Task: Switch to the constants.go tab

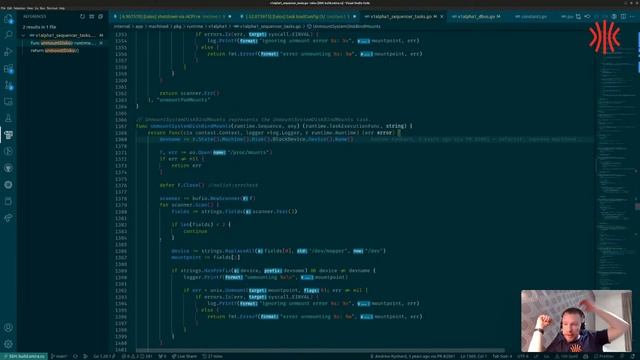Action: [531, 17]
